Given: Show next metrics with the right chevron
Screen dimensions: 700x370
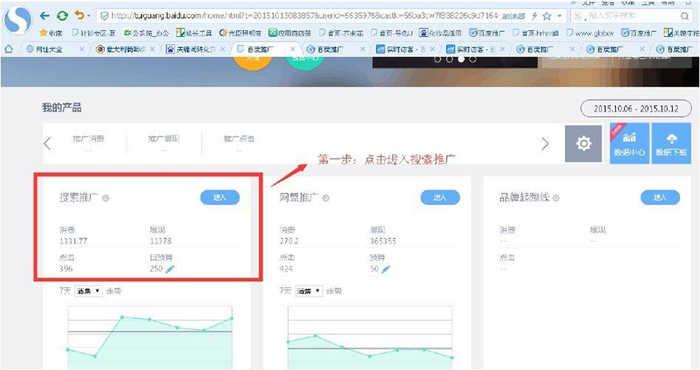Looking at the screenshot, I should (545, 144).
